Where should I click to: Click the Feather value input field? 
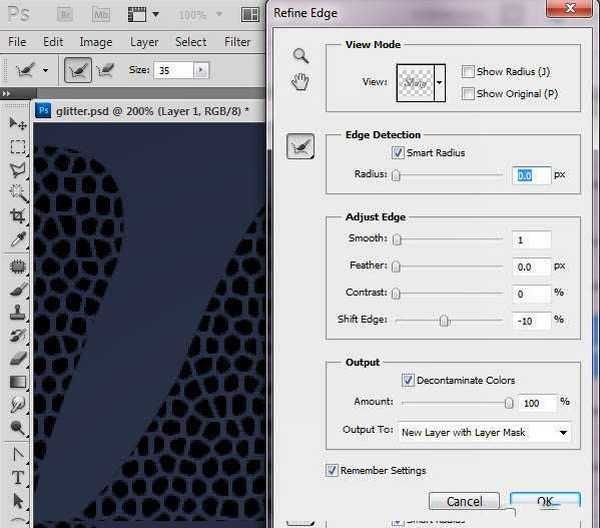[530, 267]
